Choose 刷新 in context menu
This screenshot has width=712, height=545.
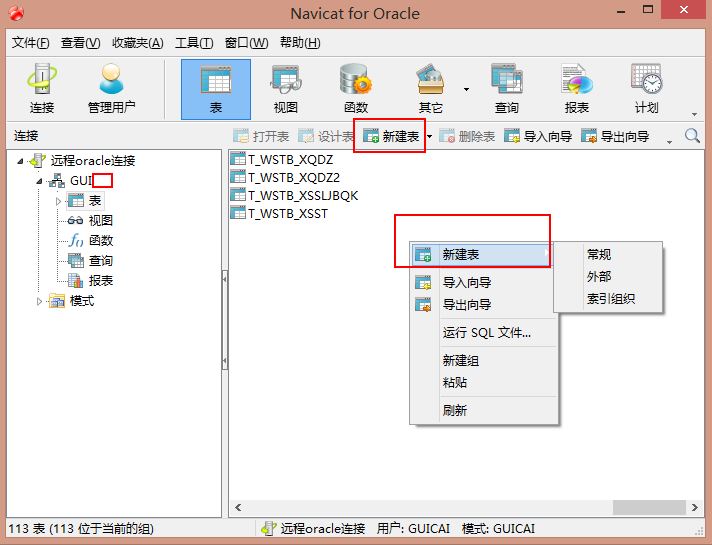click(484, 411)
